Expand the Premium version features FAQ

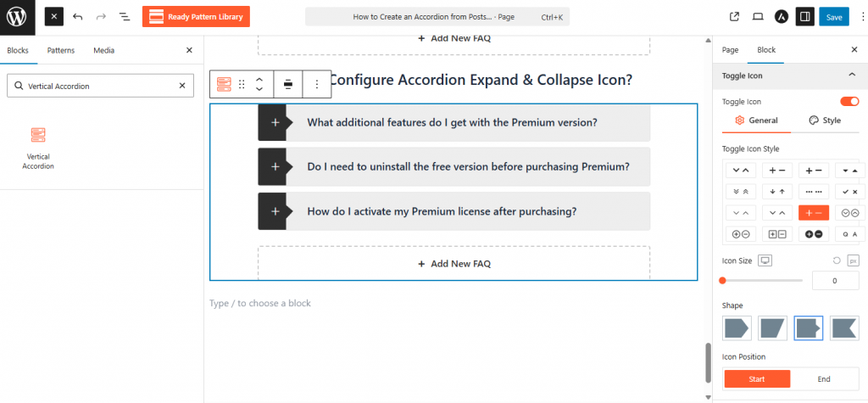click(x=453, y=123)
